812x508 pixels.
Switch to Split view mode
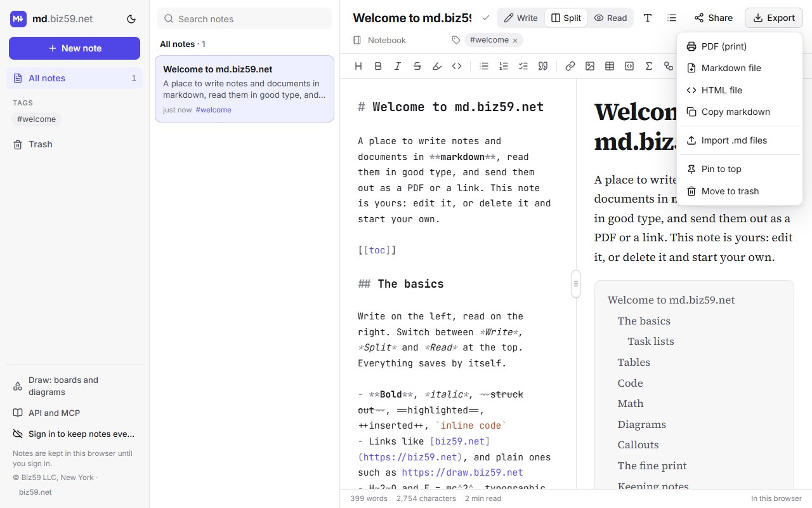pos(566,18)
